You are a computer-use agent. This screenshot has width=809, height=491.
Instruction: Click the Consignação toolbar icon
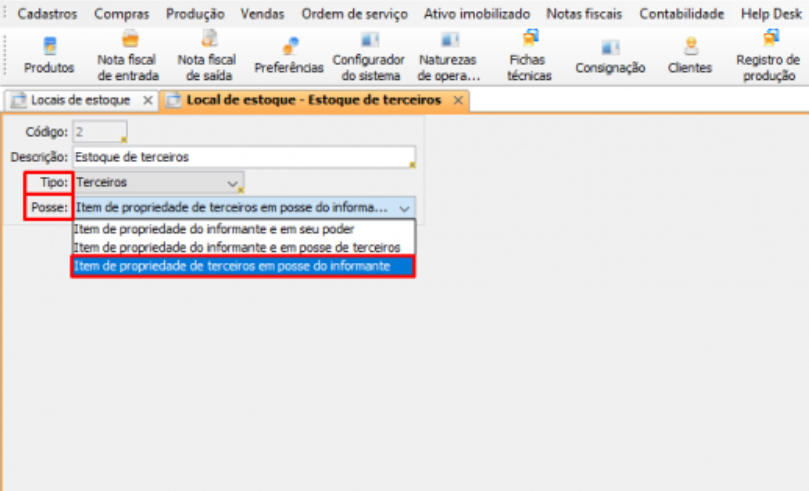[610, 46]
